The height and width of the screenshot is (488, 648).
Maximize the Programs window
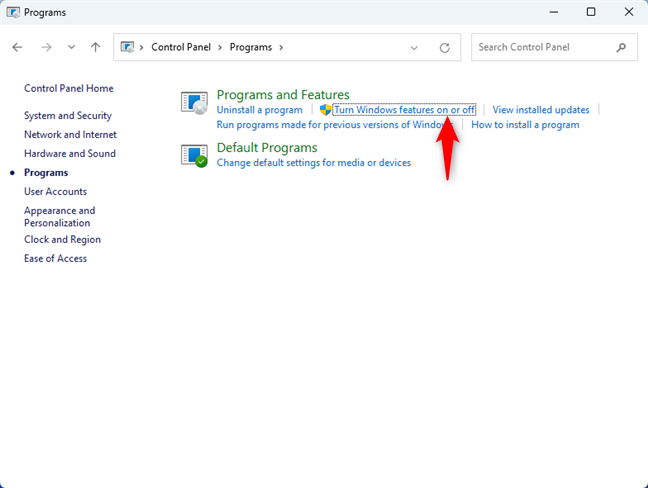pyautogui.click(x=591, y=12)
